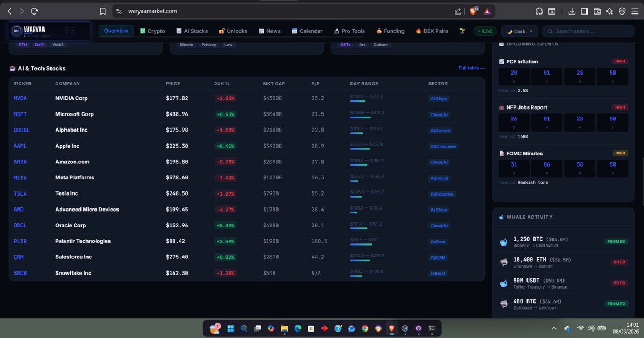Open the DEX Pairs tab

click(x=433, y=31)
